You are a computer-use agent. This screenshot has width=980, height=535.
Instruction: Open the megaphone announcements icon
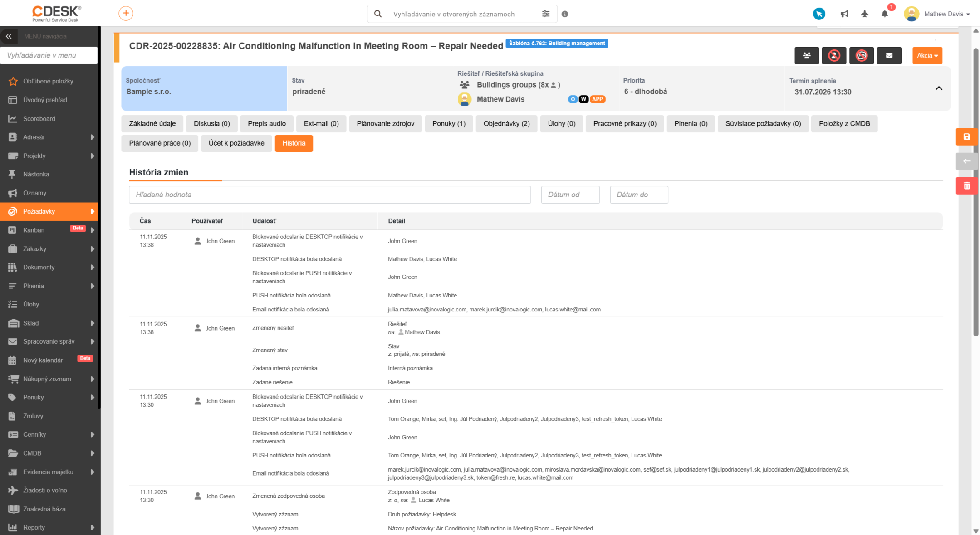(x=844, y=14)
